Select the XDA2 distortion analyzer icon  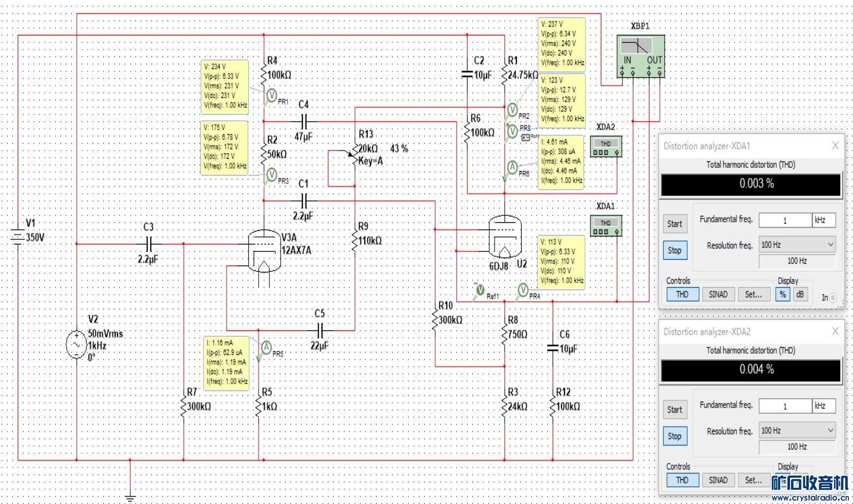point(606,147)
